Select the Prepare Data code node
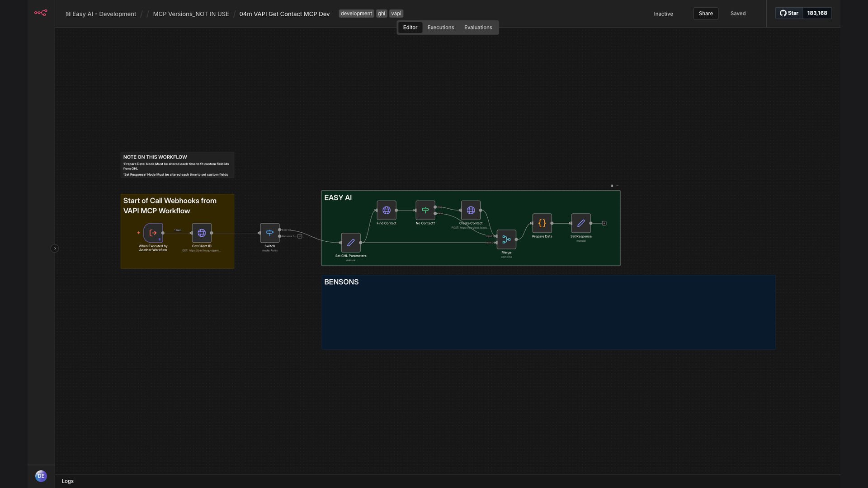Viewport: 868px width, 488px height. tap(542, 223)
